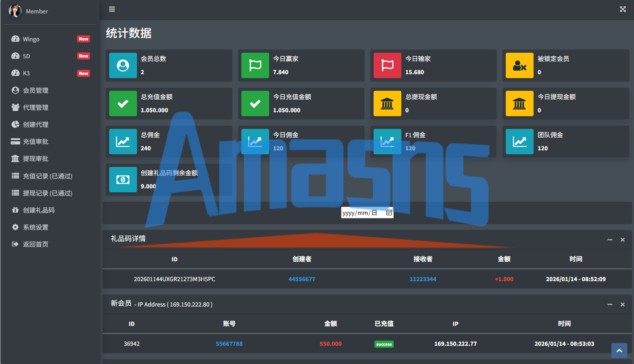Click the 团队佣金 chart icon
The width and height of the screenshot is (634, 364).
point(520,142)
